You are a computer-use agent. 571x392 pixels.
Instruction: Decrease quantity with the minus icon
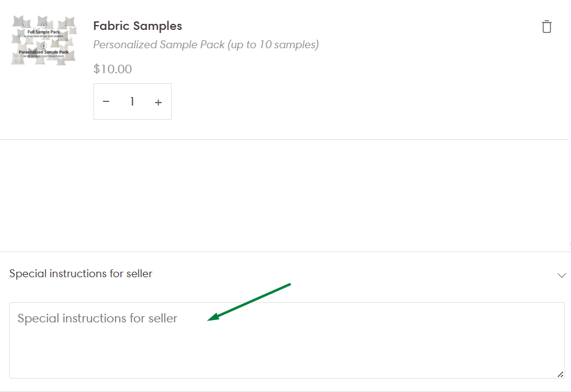pos(106,101)
